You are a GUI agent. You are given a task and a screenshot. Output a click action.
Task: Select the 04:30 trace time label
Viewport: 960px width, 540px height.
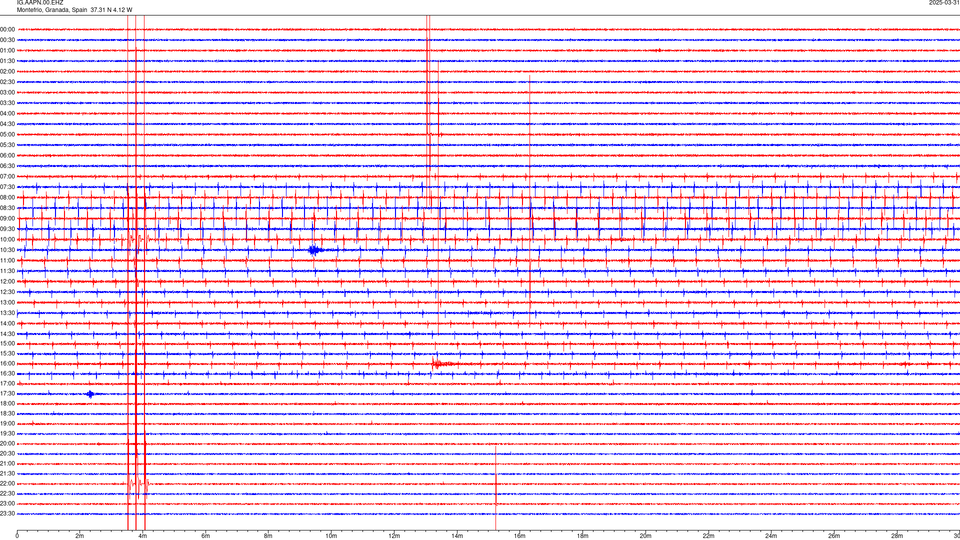[x=8, y=124]
